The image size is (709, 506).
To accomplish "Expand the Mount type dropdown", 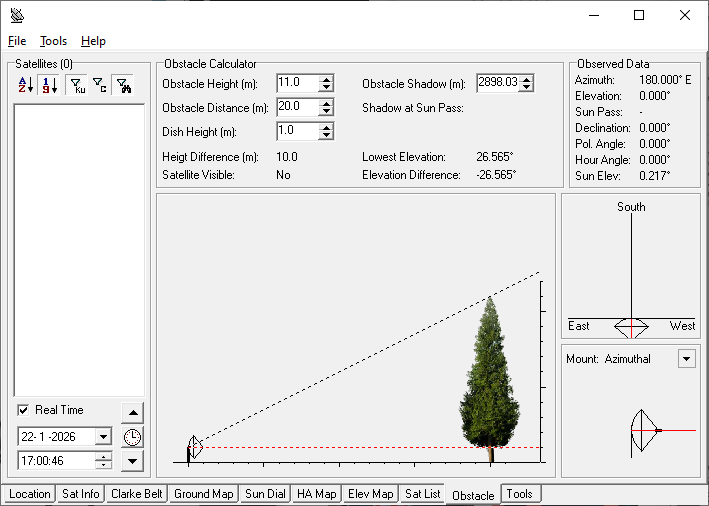I will (x=686, y=359).
